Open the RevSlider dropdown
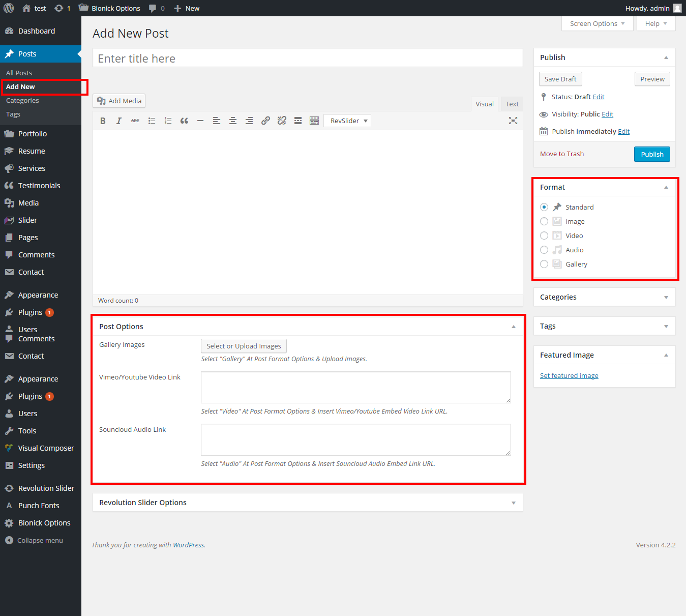 tap(347, 121)
